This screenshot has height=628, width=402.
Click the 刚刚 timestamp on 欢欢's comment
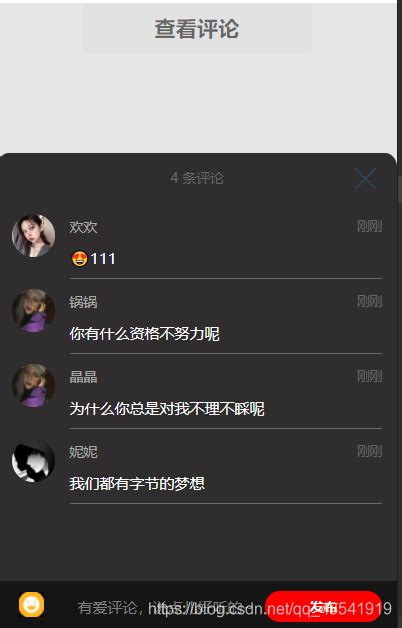pos(370,226)
